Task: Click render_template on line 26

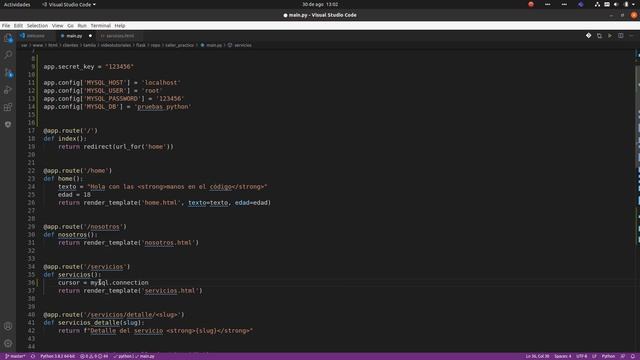Action: 111,202
